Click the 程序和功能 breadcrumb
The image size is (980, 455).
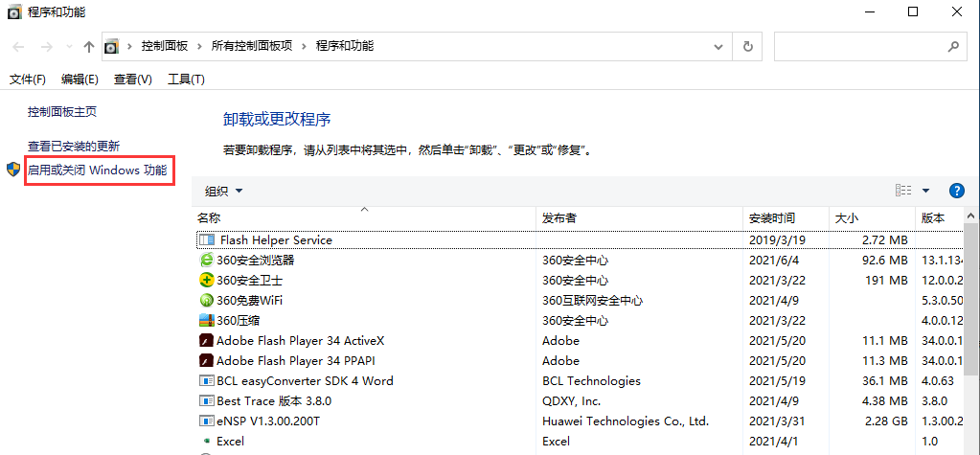tap(345, 46)
